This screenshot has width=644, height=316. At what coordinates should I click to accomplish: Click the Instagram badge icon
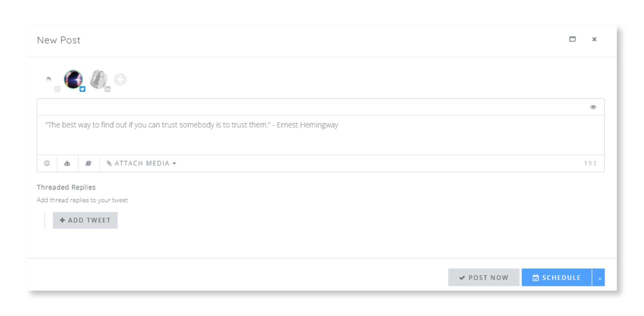(x=57, y=89)
